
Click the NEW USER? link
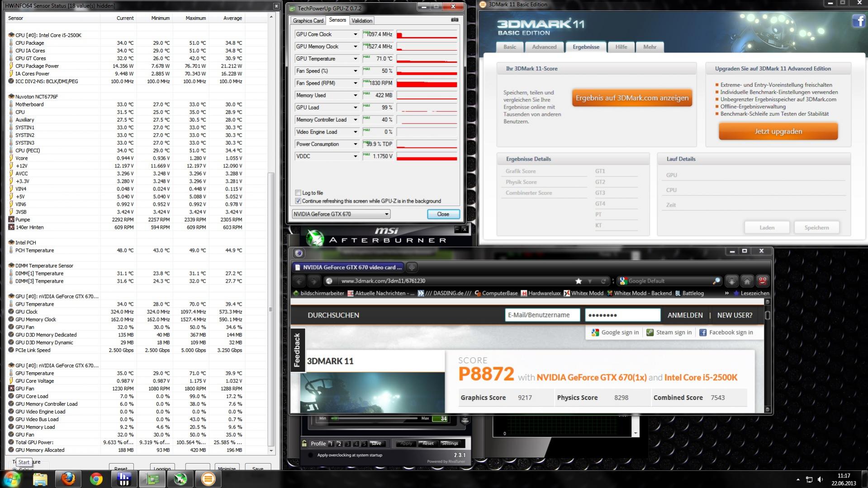735,315
